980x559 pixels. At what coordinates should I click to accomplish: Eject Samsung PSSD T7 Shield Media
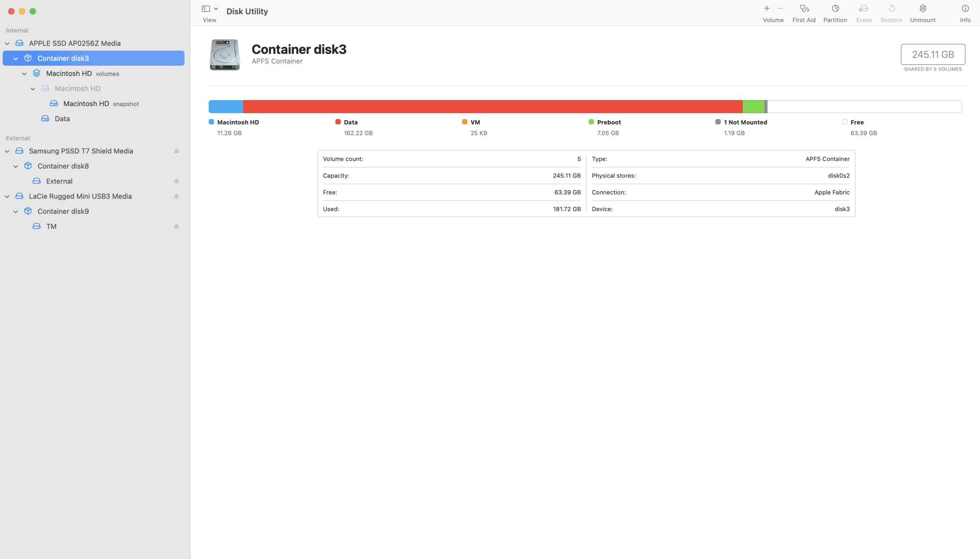[176, 151]
